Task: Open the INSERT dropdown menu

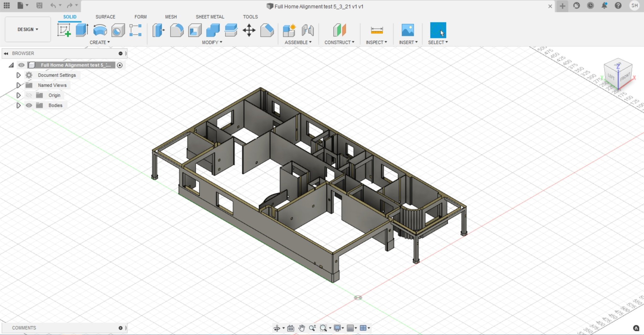Action: [x=408, y=42]
